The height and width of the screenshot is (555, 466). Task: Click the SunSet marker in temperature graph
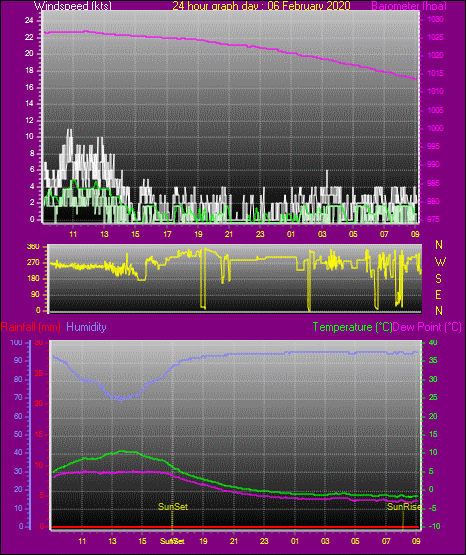point(173,507)
